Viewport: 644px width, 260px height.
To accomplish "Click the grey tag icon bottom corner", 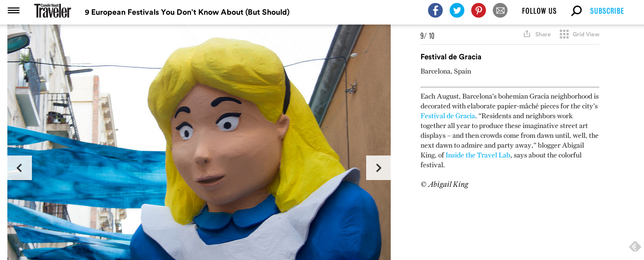I will [x=635, y=246].
